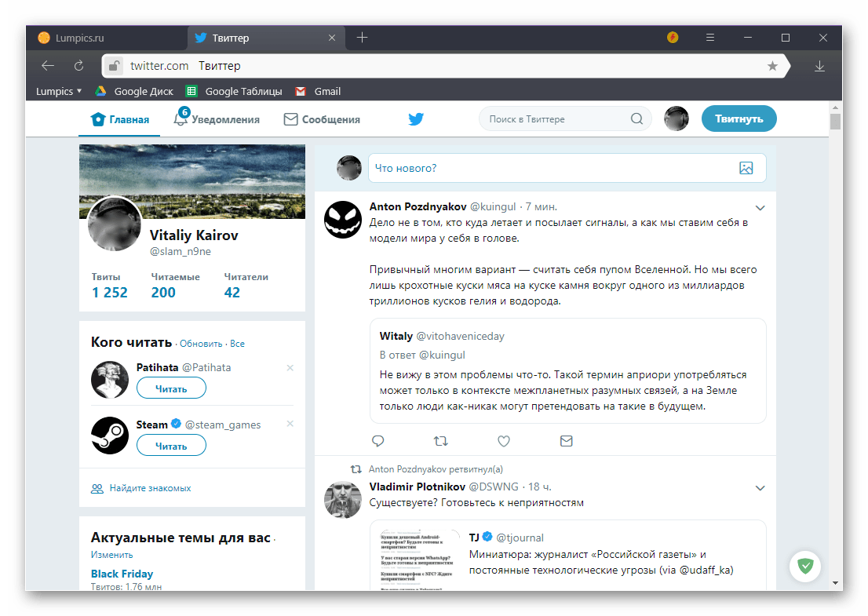This screenshot has height=616, width=868.
Task: Click the star to bookmark the page
Action: [x=773, y=66]
